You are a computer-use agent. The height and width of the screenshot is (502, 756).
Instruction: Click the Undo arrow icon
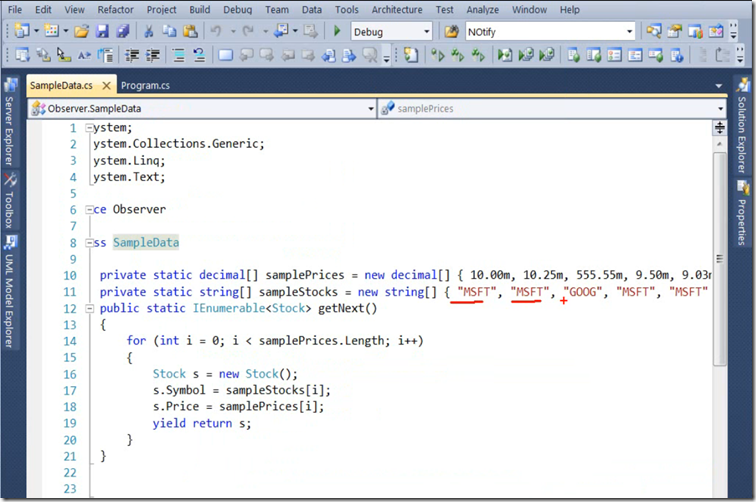[216, 32]
